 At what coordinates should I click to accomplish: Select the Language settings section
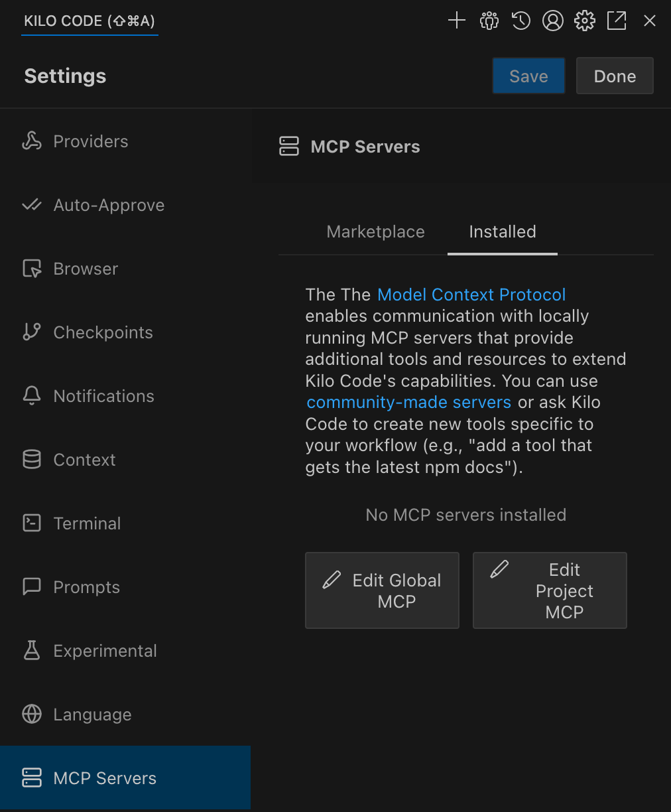[x=92, y=714]
